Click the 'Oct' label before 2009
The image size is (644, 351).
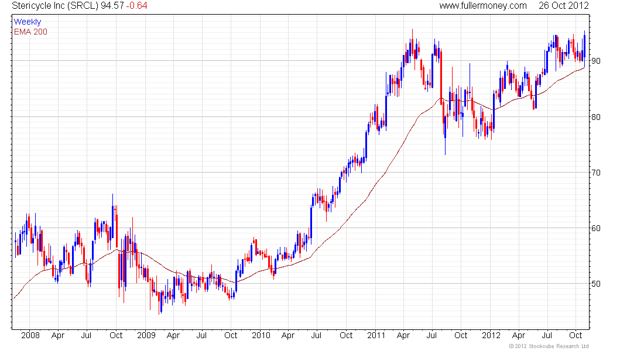116,335
